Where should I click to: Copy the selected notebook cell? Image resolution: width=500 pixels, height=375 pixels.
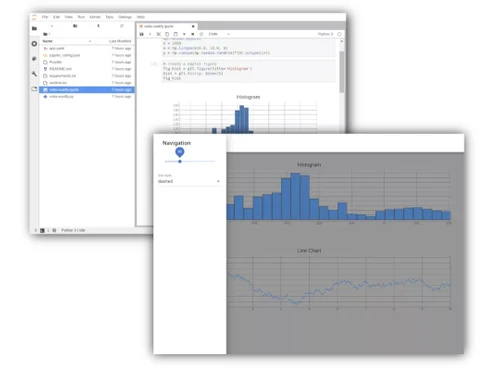pos(167,34)
